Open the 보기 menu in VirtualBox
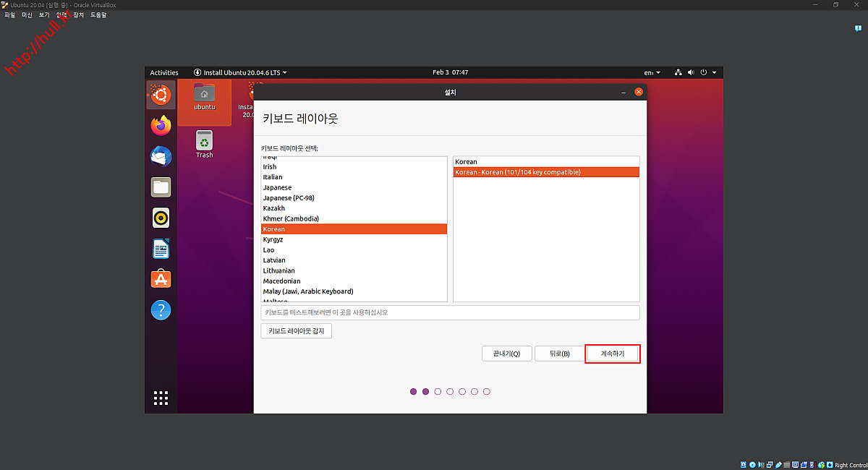Viewport: 868px width, 470px height. 44,14
